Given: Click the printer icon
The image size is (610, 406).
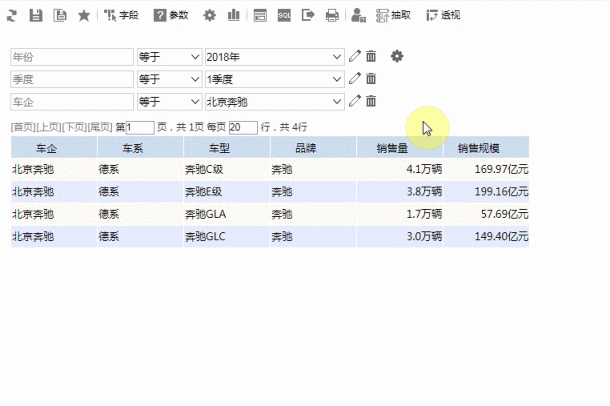Looking at the screenshot, I should point(332,16).
